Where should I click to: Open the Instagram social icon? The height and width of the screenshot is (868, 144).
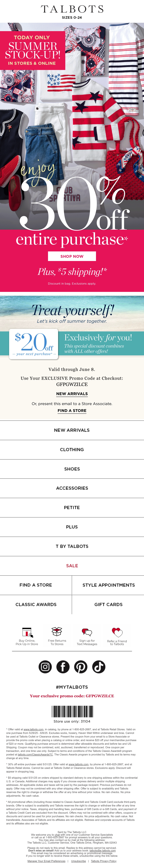tap(45, 667)
